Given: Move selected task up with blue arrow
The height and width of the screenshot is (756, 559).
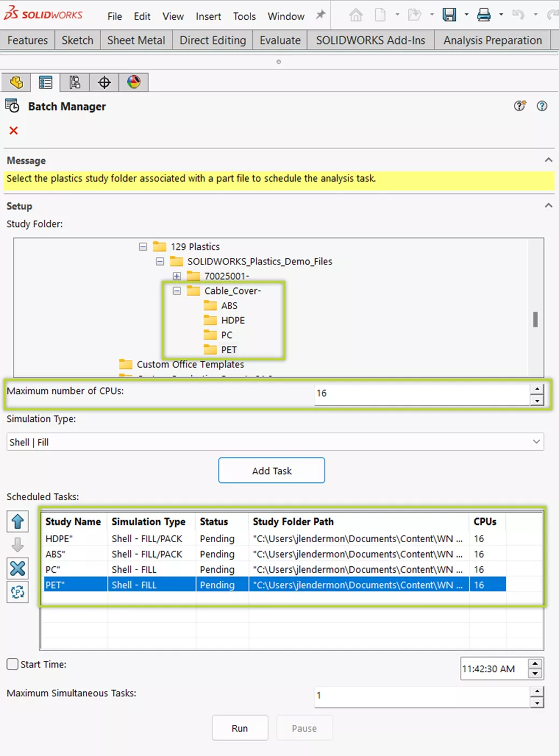Looking at the screenshot, I should [x=18, y=521].
